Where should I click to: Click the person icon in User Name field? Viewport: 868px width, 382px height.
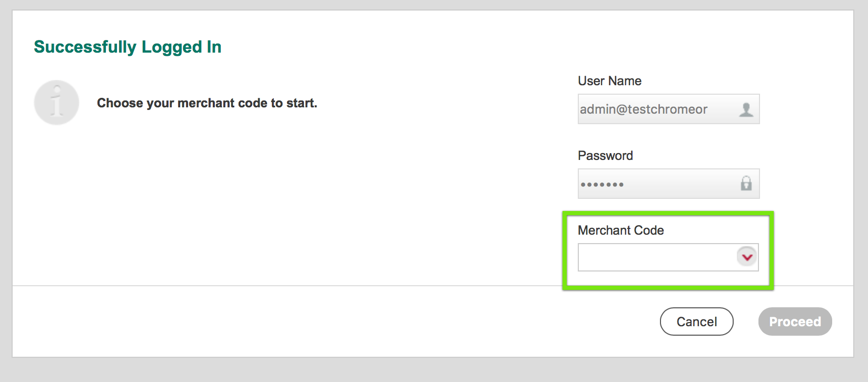pyautogui.click(x=746, y=109)
